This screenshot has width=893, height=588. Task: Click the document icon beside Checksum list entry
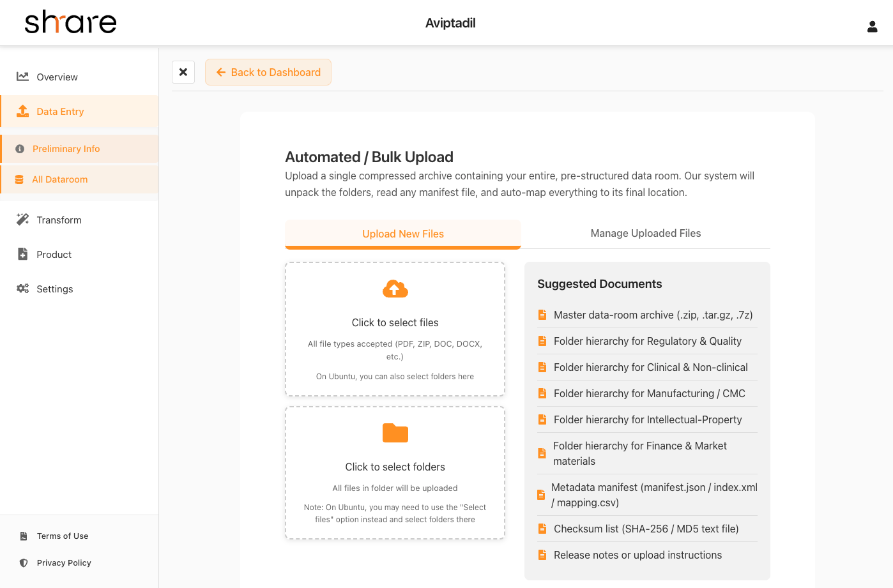coord(542,529)
